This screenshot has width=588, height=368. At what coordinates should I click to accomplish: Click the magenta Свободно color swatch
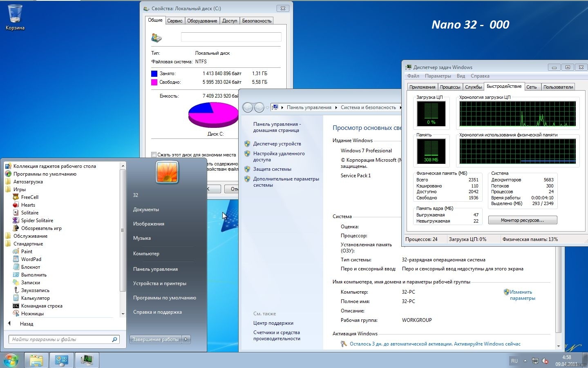pyautogui.click(x=154, y=82)
